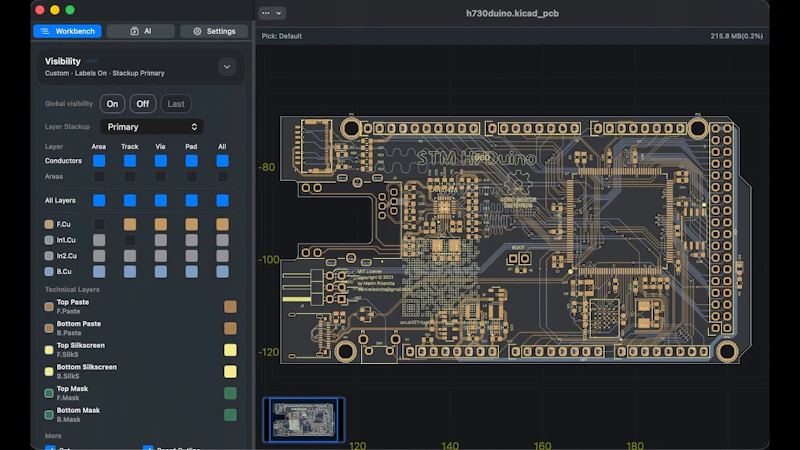Hide F.Cu tracks

pyautogui.click(x=130, y=224)
